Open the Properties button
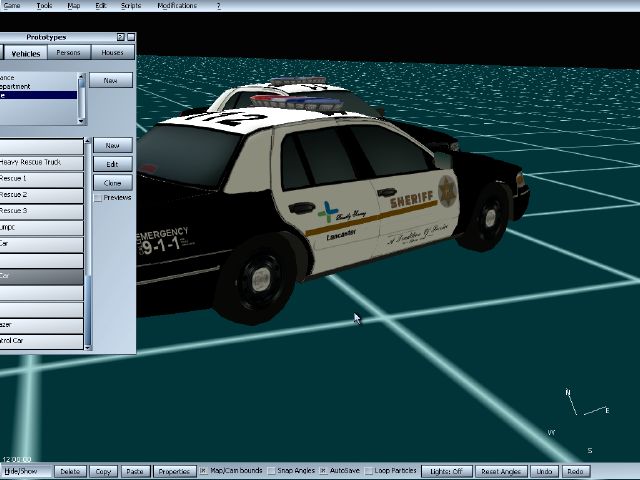The height and width of the screenshot is (480, 640). [174, 471]
